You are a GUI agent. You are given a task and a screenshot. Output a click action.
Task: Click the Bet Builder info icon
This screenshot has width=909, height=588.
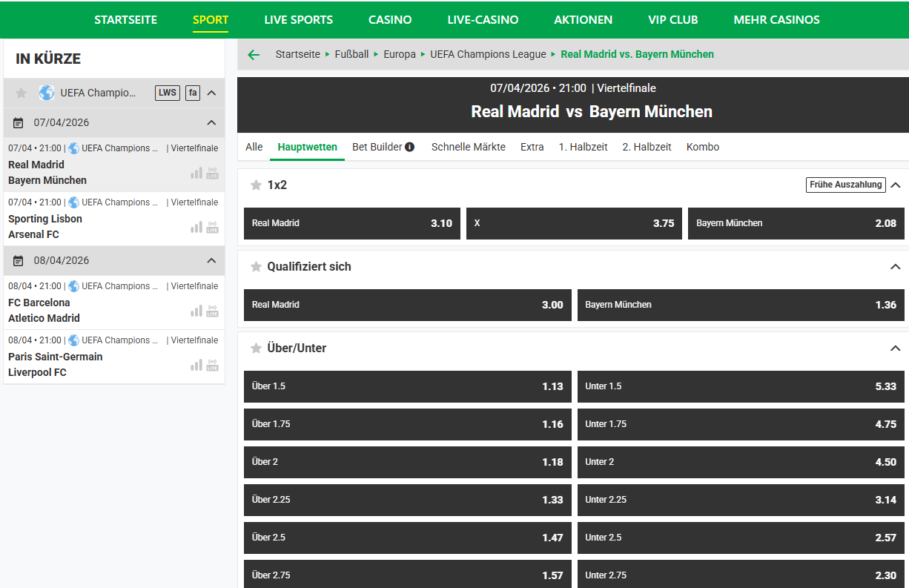410,147
